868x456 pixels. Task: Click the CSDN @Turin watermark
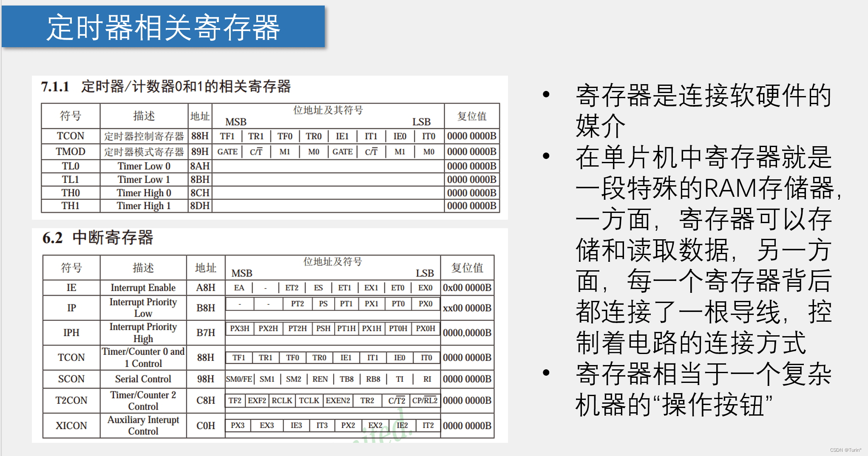click(x=845, y=450)
